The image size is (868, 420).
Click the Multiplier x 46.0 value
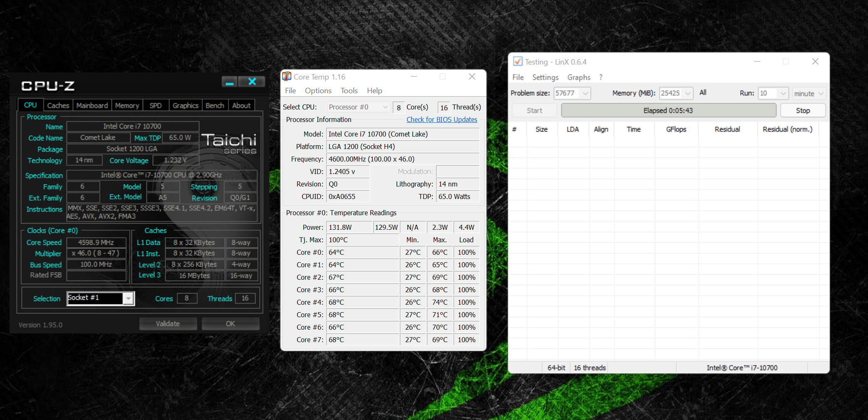(x=96, y=253)
